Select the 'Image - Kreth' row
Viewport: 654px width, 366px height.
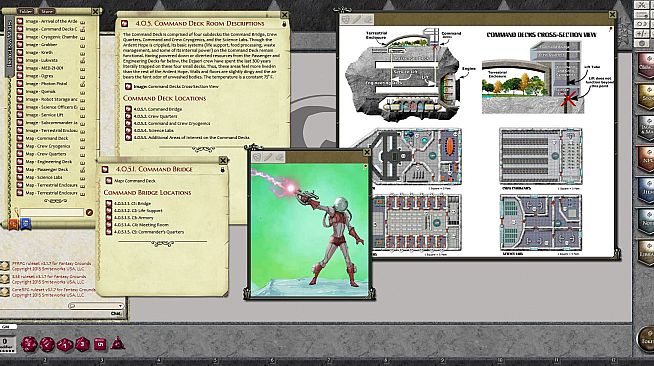click(51, 53)
